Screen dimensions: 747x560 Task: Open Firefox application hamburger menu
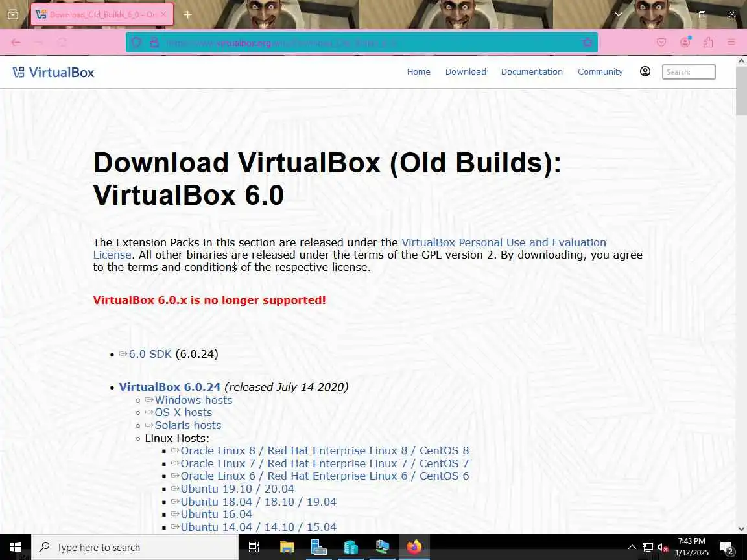(x=731, y=42)
